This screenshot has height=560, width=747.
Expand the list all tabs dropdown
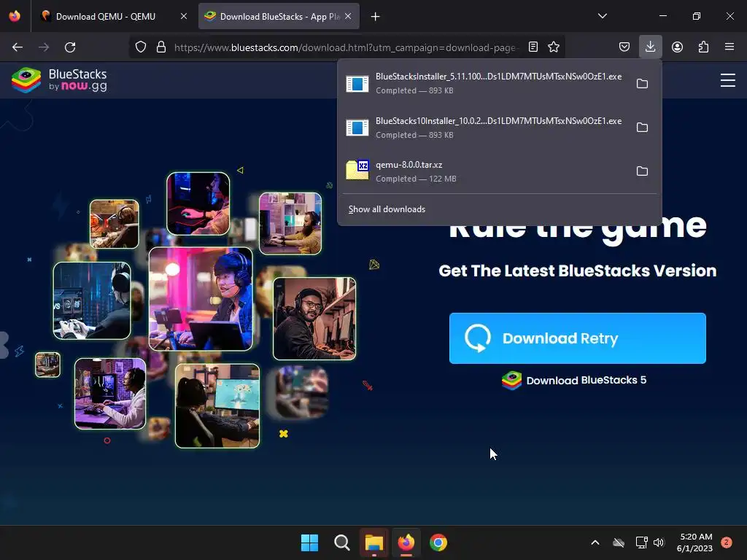pyautogui.click(x=602, y=16)
